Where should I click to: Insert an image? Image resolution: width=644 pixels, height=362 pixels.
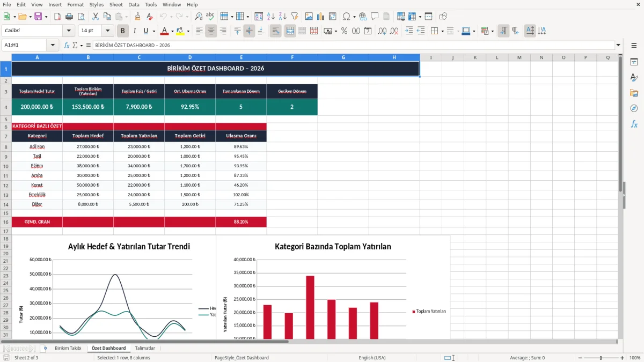[309, 17]
